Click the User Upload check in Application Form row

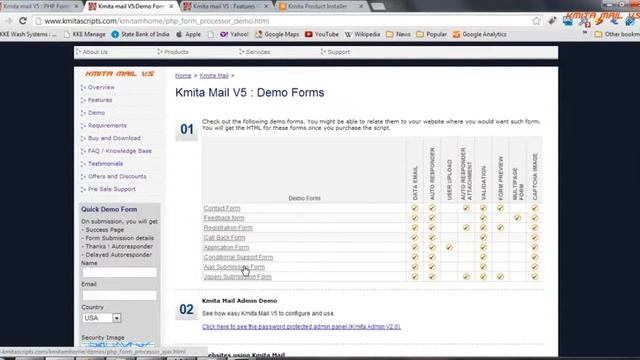click(449, 247)
